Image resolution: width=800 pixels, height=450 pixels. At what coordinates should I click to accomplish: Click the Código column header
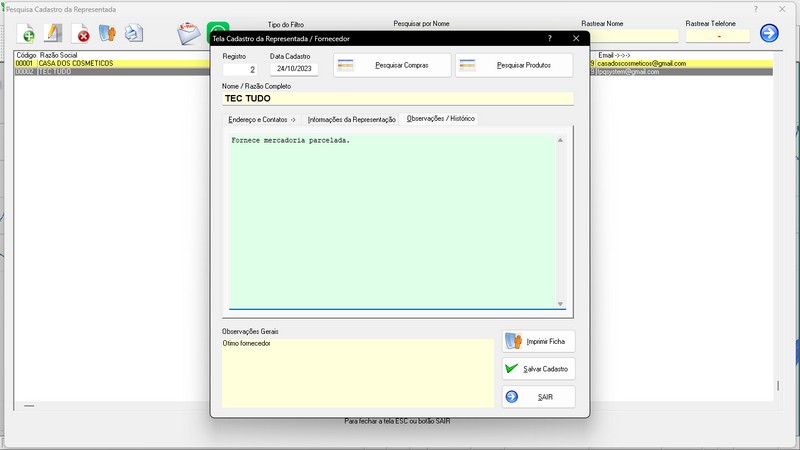(26, 55)
